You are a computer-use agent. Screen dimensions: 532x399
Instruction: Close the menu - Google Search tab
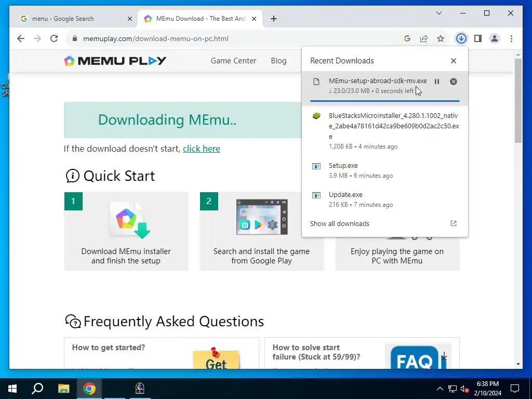(129, 19)
